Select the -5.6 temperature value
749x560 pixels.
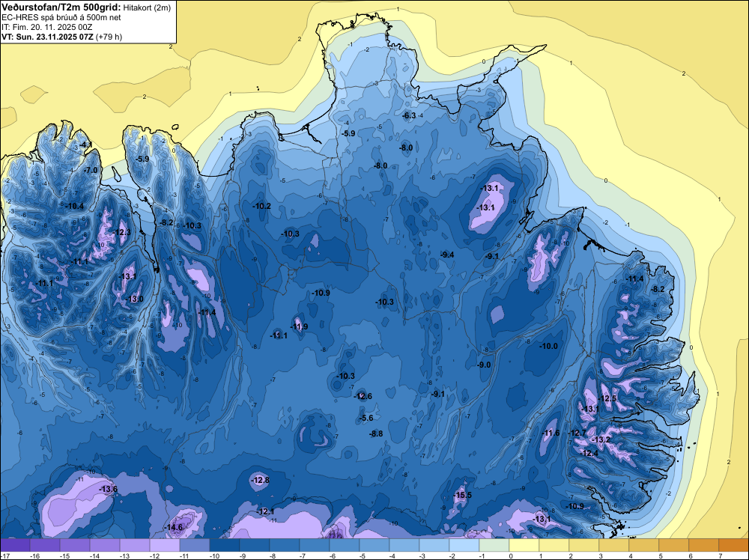366,419
